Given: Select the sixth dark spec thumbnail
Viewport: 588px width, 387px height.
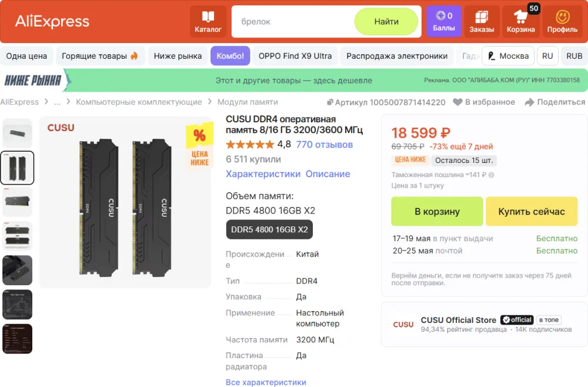Looking at the screenshot, I should 17,305.
